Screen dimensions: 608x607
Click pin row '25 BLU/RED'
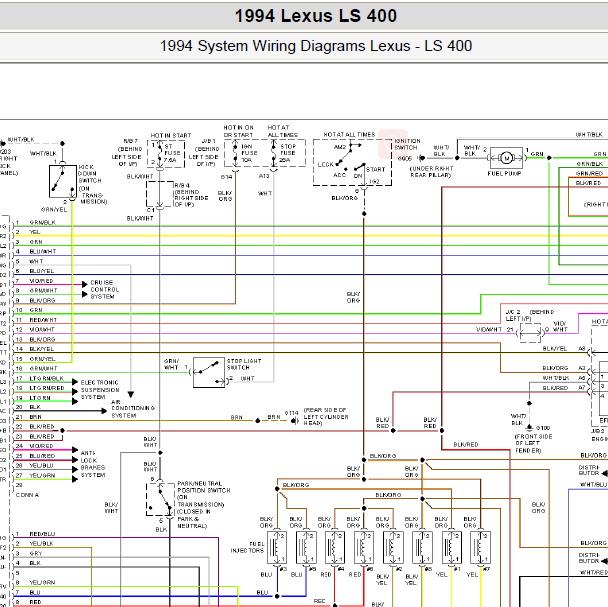[x=35, y=456]
